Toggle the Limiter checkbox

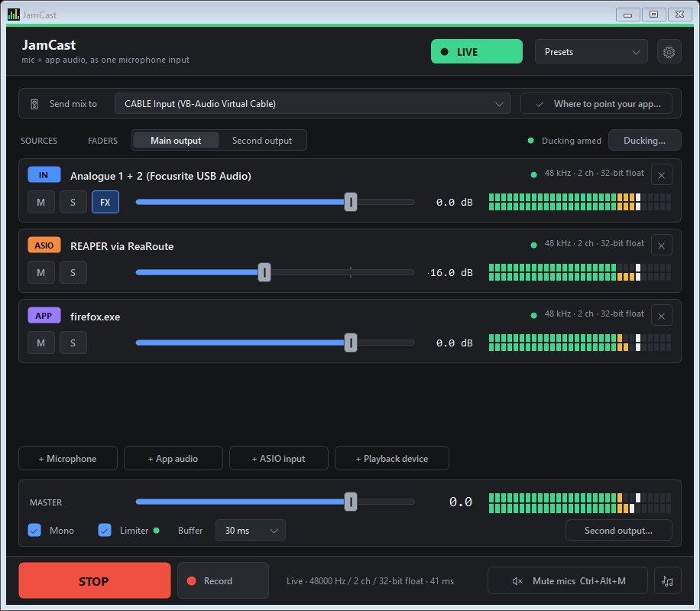tap(105, 530)
